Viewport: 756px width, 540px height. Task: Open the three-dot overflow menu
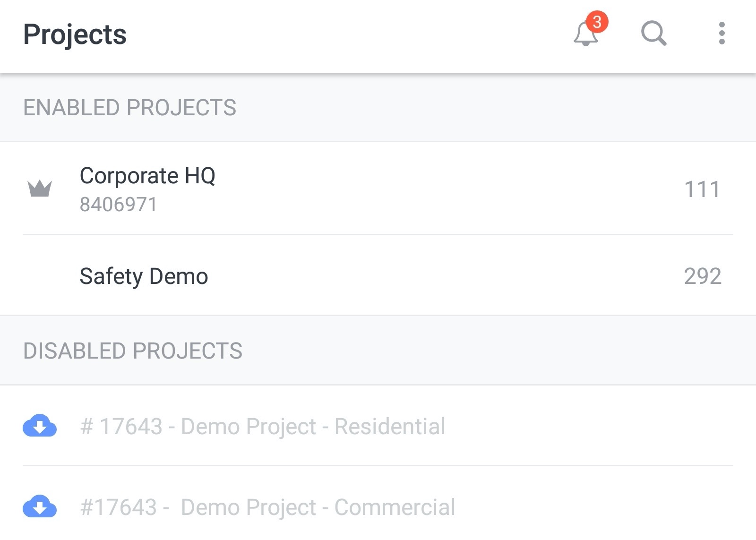[x=722, y=34]
